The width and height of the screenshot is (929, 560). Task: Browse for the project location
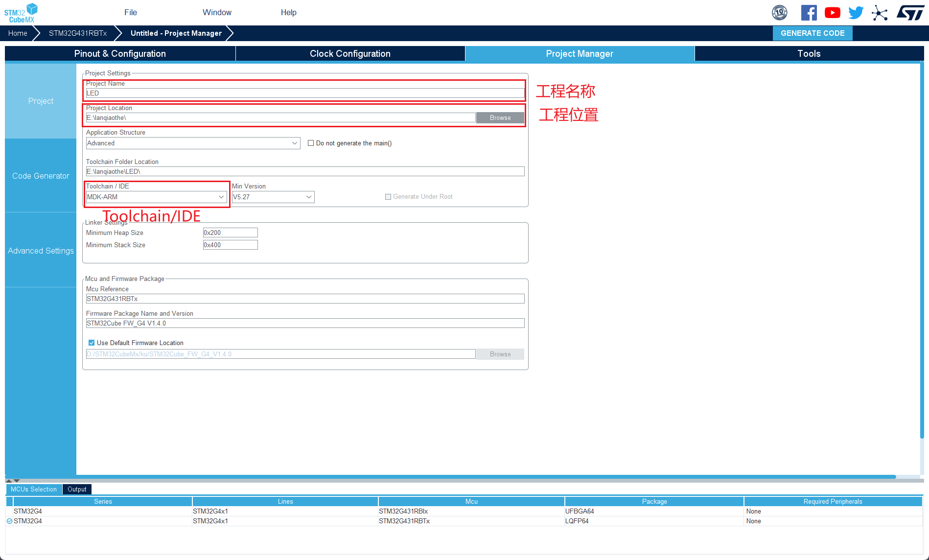click(x=500, y=118)
